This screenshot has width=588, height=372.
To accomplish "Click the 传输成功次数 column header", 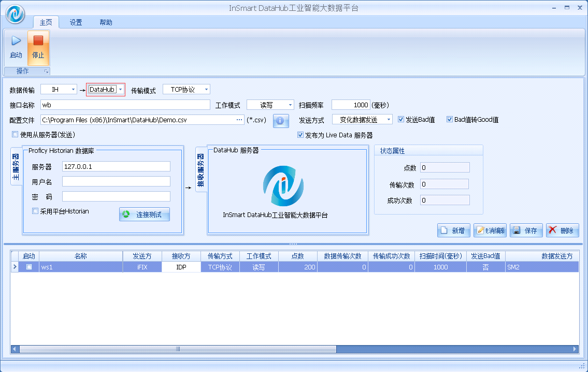I will pyautogui.click(x=392, y=256).
